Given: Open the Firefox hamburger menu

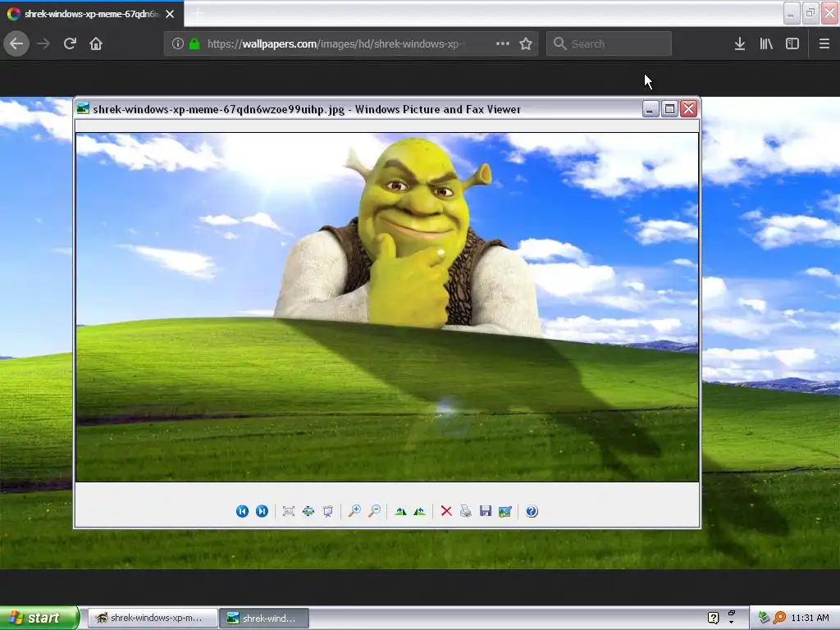Looking at the screenshot, I should [824, 43].
